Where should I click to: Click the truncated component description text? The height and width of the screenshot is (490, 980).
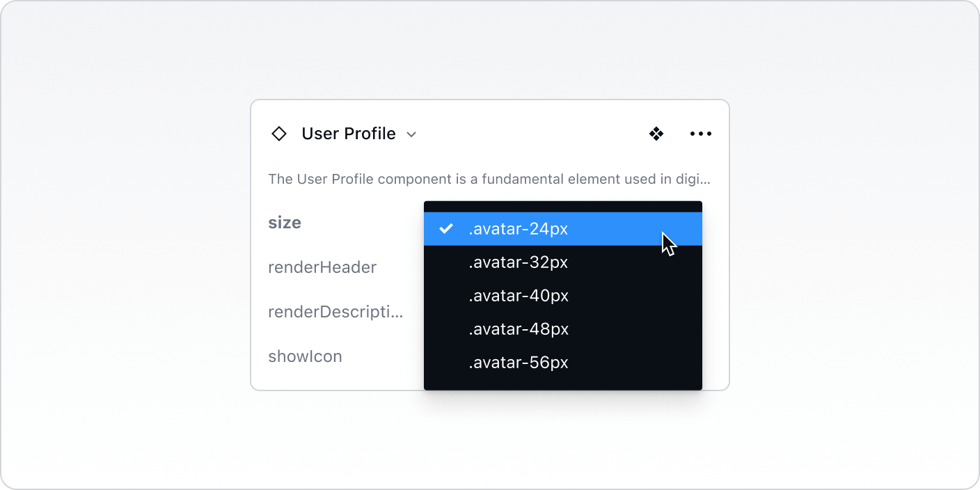coord(489,179)
